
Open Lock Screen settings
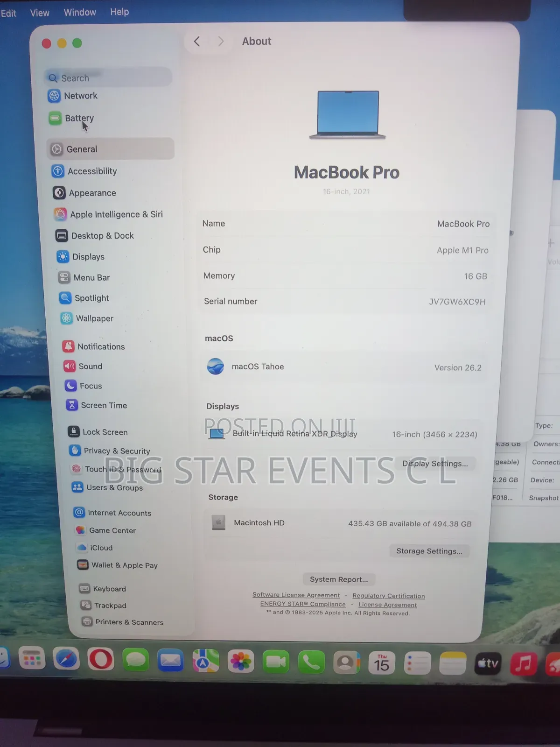coord(98,432)
